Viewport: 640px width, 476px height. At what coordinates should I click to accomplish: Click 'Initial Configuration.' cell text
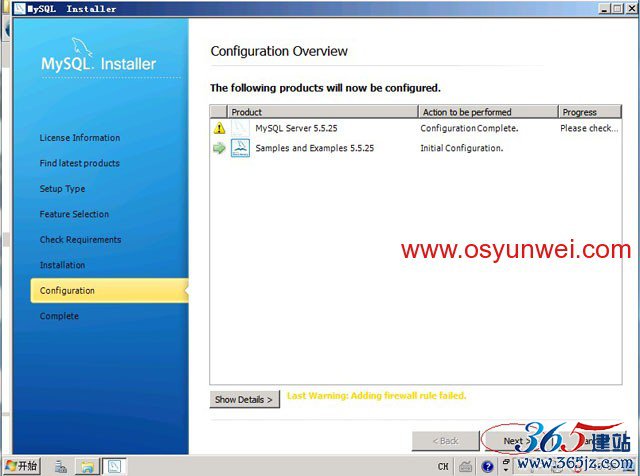[x=462, y=148]
